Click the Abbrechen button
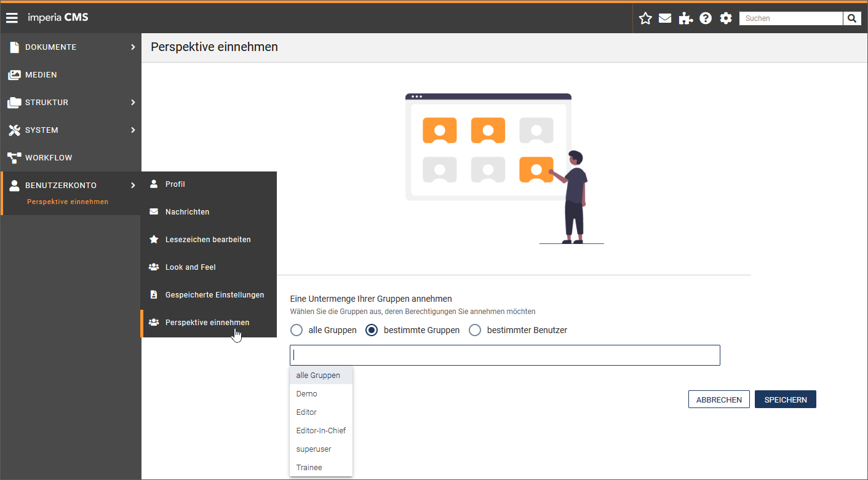868x480 pixels. pyautogui.click(x=719, y=399)
